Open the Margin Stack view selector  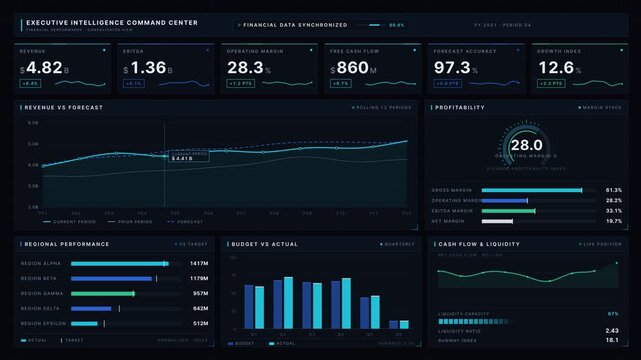(600, 107)
